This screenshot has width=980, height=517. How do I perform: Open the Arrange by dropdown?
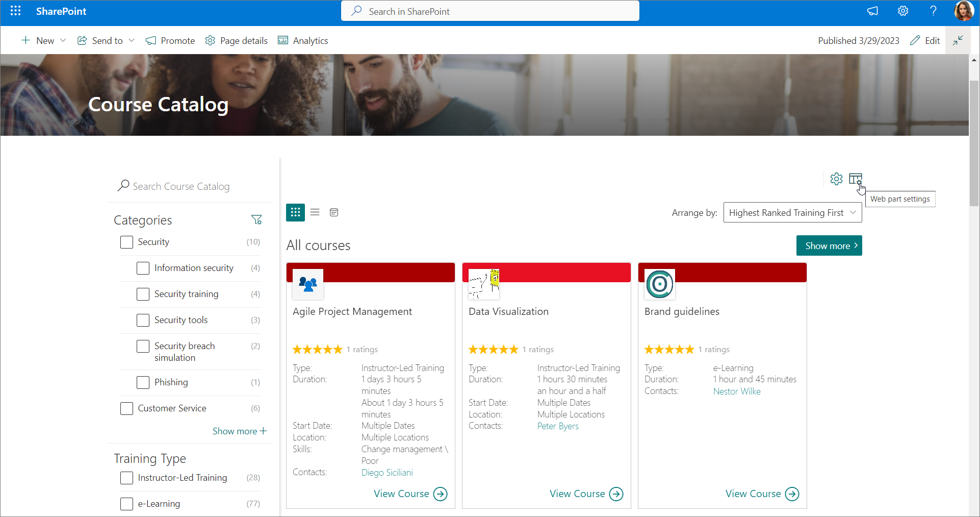pyautogui.click(x=792, y=213)
